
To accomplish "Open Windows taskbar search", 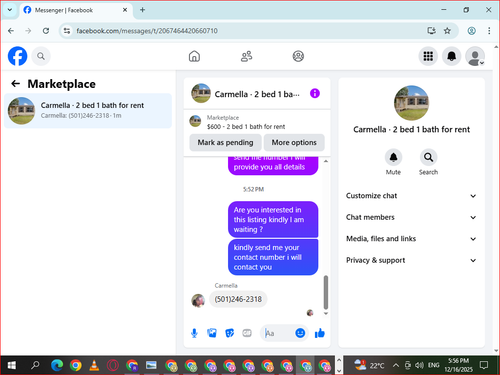I will (35, 366).
